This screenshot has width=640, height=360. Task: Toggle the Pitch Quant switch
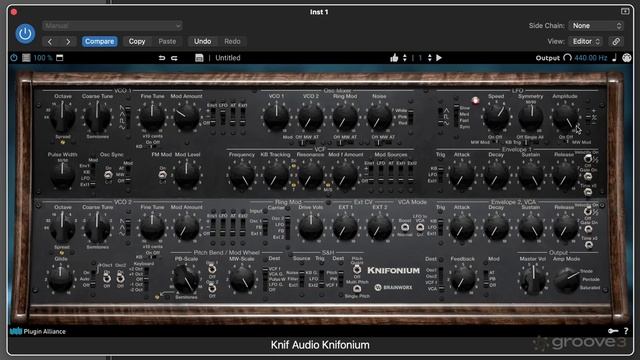(x=357, y=269)
